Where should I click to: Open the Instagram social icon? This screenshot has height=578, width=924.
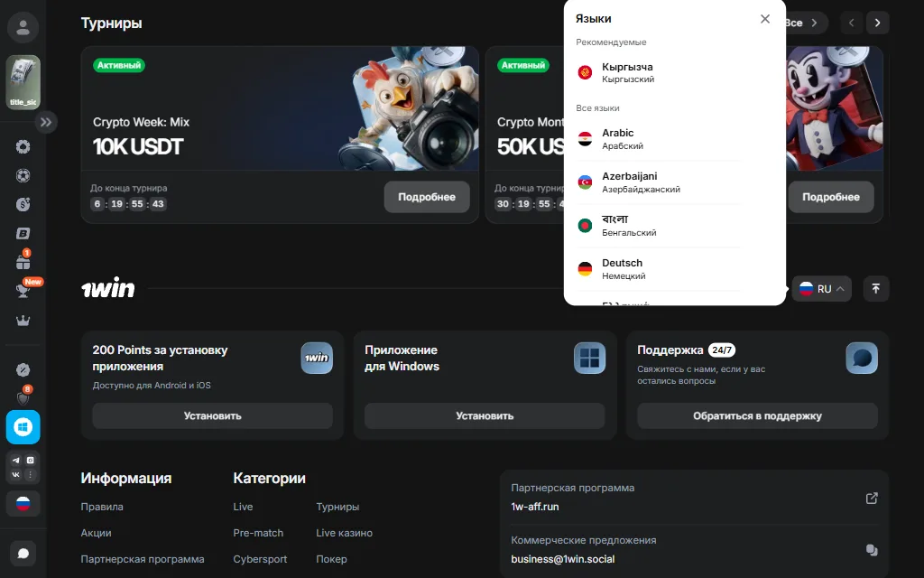point(30,460)
